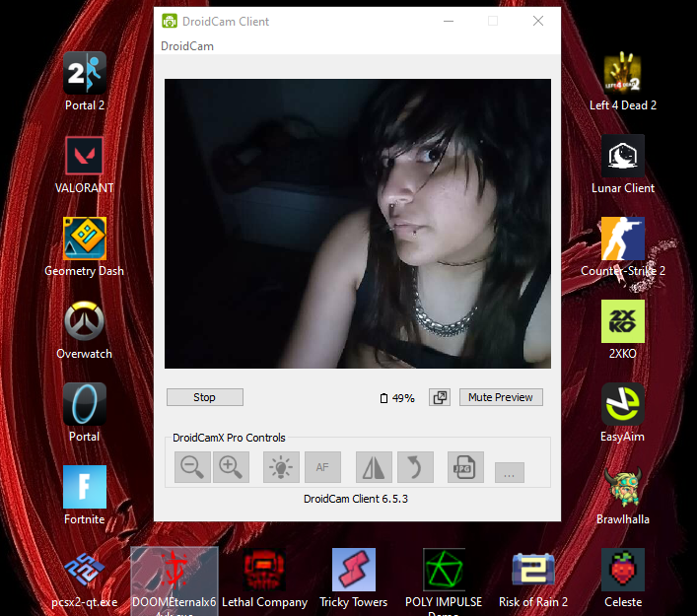Select the Left 4 Dead 2 icon
Viewport: 697px width, 616px height.
pos(623,81)
